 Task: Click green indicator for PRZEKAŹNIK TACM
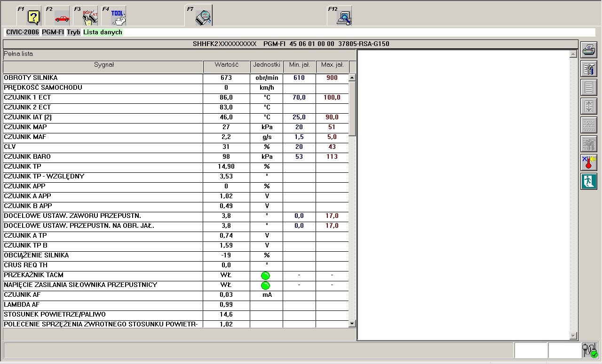tap(266, 276)
